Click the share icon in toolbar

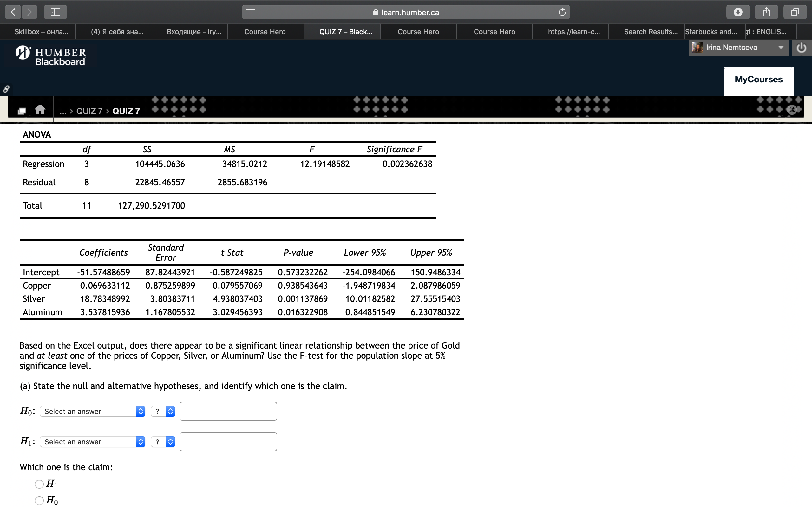tap(766, 12)
